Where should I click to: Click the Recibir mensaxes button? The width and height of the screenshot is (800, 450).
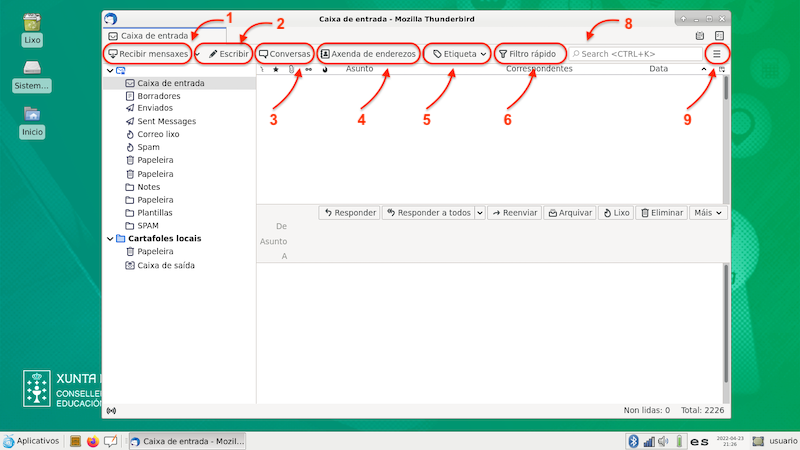[x=148, y=53]
